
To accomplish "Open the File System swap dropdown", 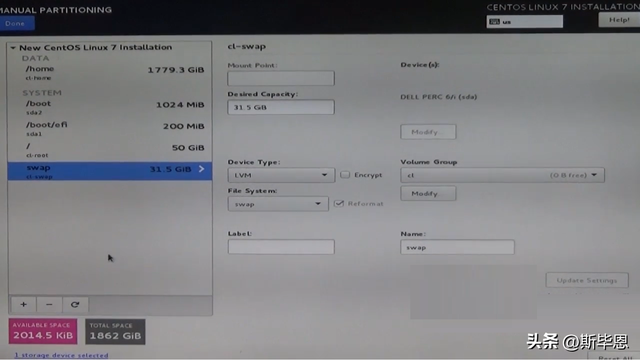I will [x=278, y=204].
